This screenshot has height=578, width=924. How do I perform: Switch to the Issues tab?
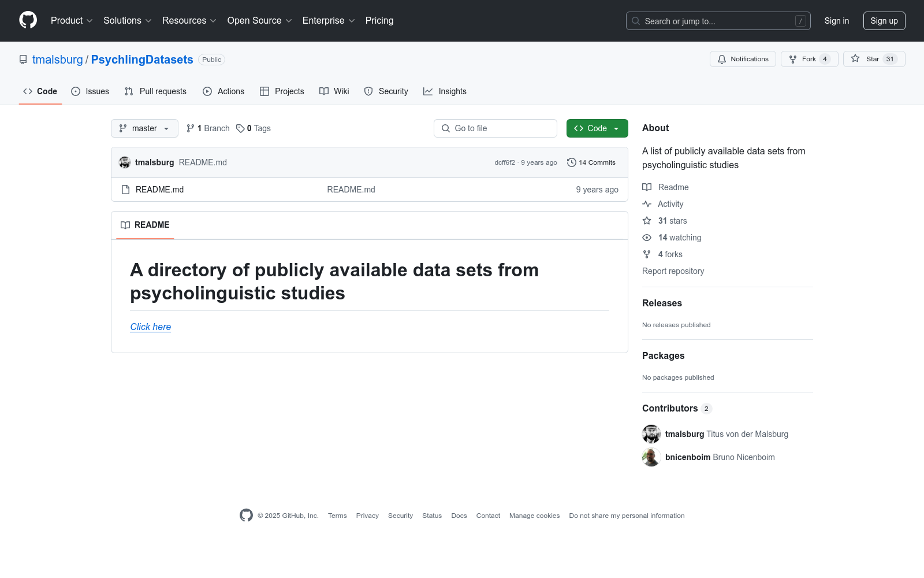coord(90,91)
